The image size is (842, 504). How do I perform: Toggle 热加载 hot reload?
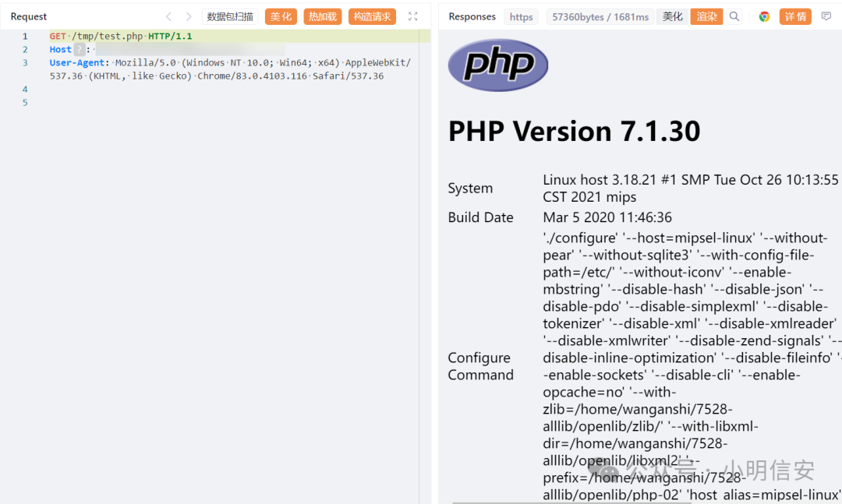(323, 16)
